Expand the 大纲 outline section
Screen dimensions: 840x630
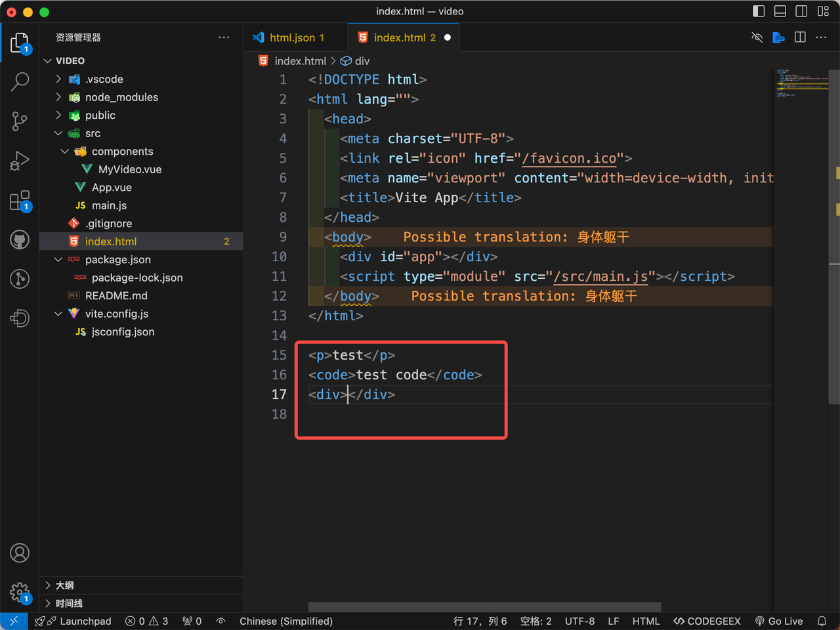pyautogui.click(x=64, y=585)
